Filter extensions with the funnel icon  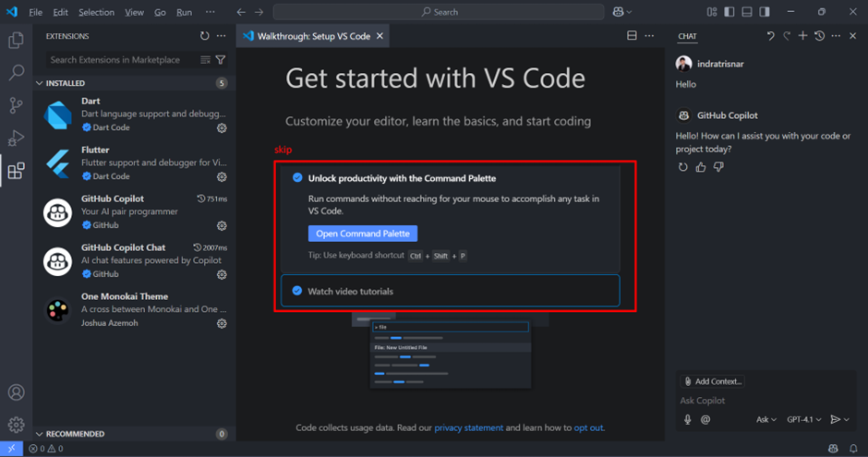click(x=221, y=60)
